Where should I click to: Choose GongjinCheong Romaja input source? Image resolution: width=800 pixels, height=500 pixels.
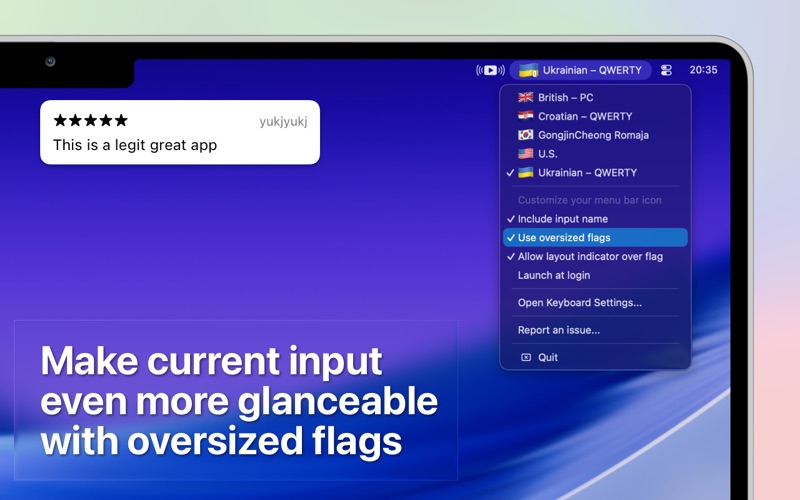[x=595, y=135]
